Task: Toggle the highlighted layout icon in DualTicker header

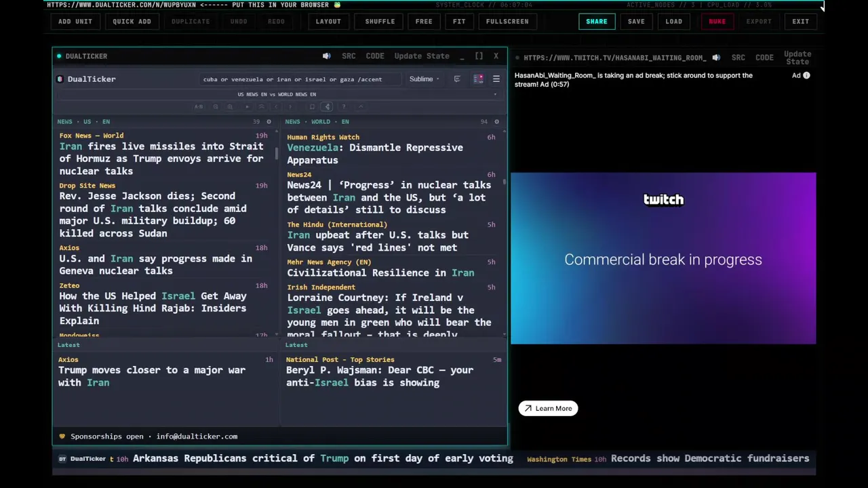Action: [478, 79]
